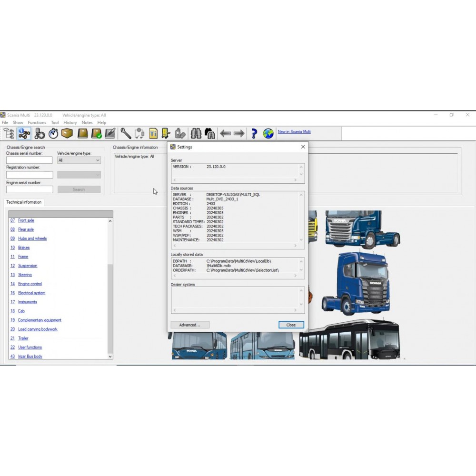476x476 pixels.
Task: Open help with blue question mark
Action: click(x=254, y=133)
